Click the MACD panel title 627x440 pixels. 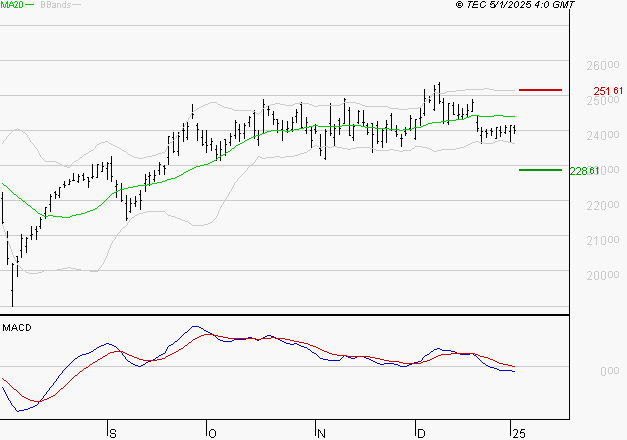(x=15, y=327)
